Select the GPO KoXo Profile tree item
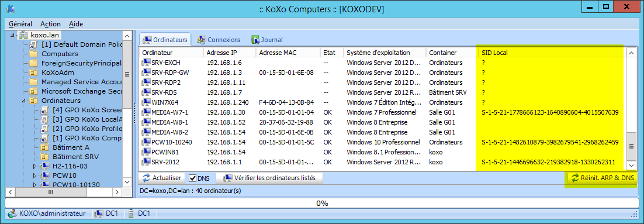 (88, 129)
